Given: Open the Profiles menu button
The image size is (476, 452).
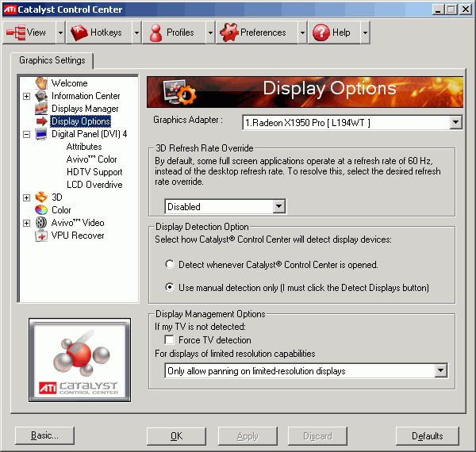Looking at the screenshot, I should (175, 33).
